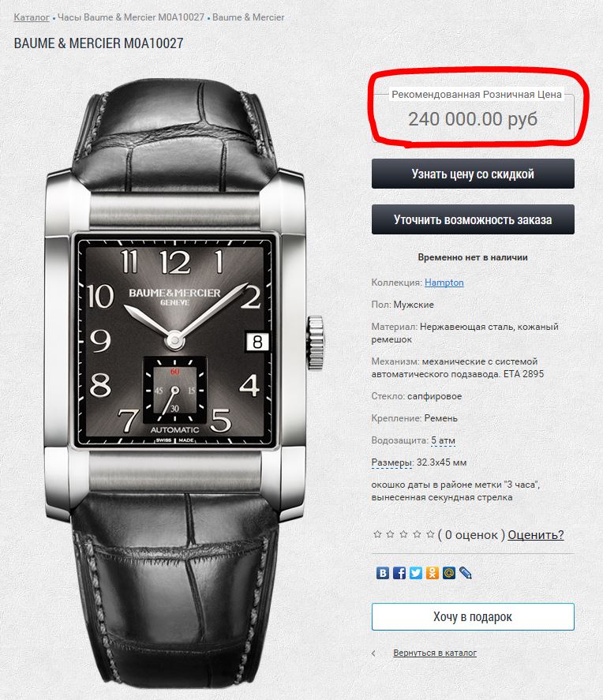Share via Twitter icon
The image size is (603, 700).
pyautogui.click(x=415, y=573)
